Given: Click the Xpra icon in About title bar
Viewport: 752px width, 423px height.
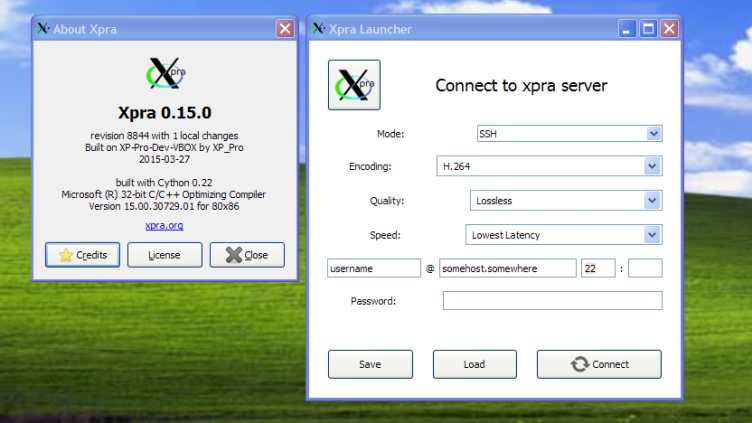Looking at the screenshot, I should point(43,29).
